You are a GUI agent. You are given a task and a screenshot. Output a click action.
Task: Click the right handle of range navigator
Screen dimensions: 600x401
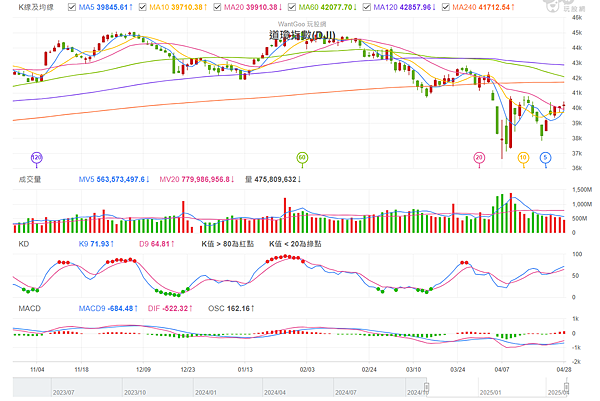pos(566,386)
